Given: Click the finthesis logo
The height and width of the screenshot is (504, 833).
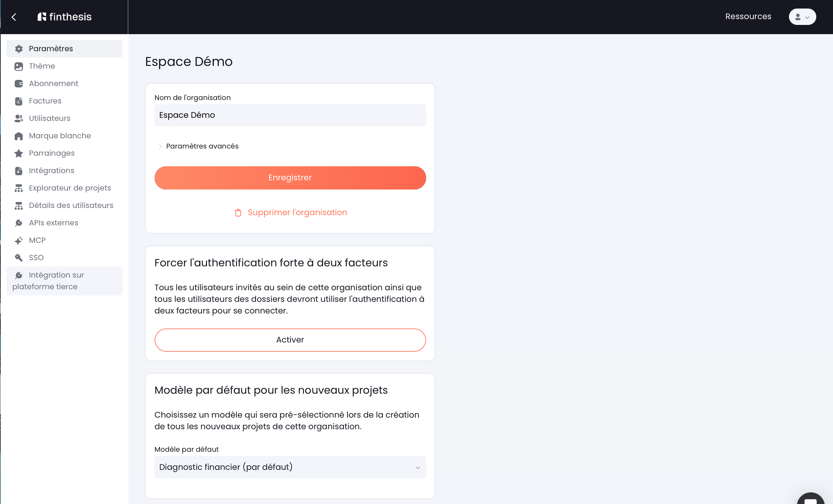Looking at the screenshot, I should pyautogui.click(x=65, y=17).
